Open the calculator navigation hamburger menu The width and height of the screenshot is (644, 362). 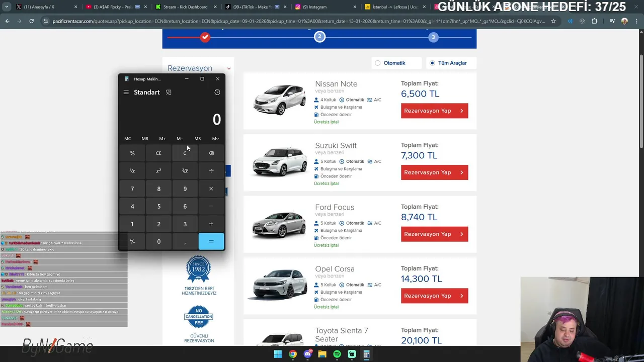click(126, 93)
